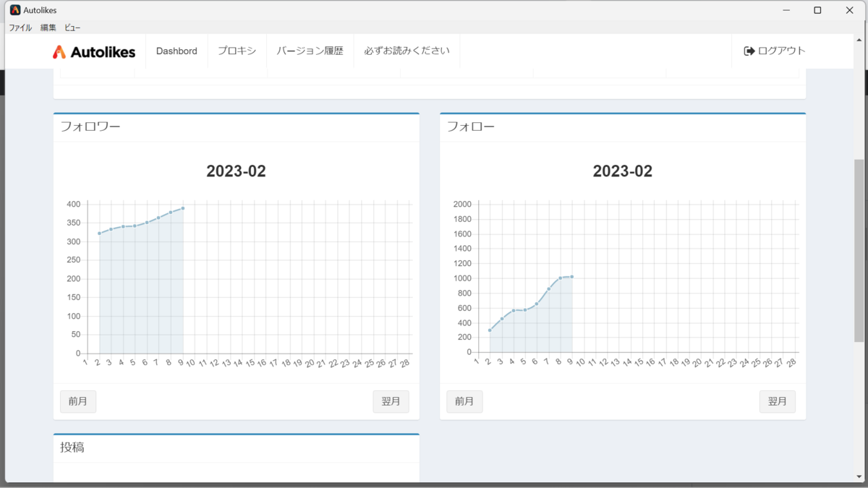Click 翌月 under the フォロワー chart
Image resolution: width=868 pixels, height=488 pixels.
click(x=391, y=401)
